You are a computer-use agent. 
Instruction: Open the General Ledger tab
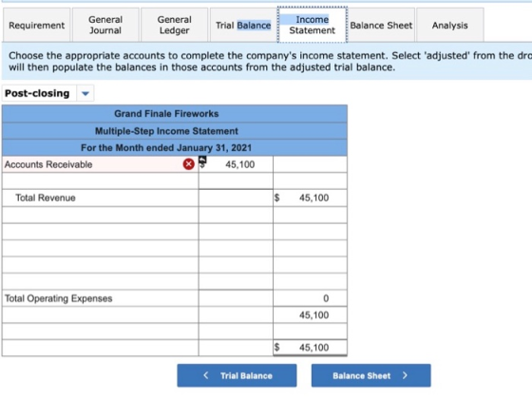175,25
